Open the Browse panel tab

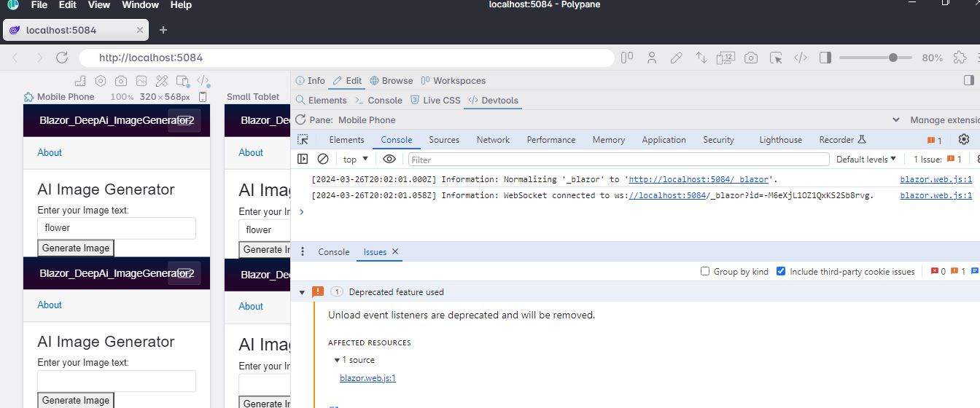392,81
